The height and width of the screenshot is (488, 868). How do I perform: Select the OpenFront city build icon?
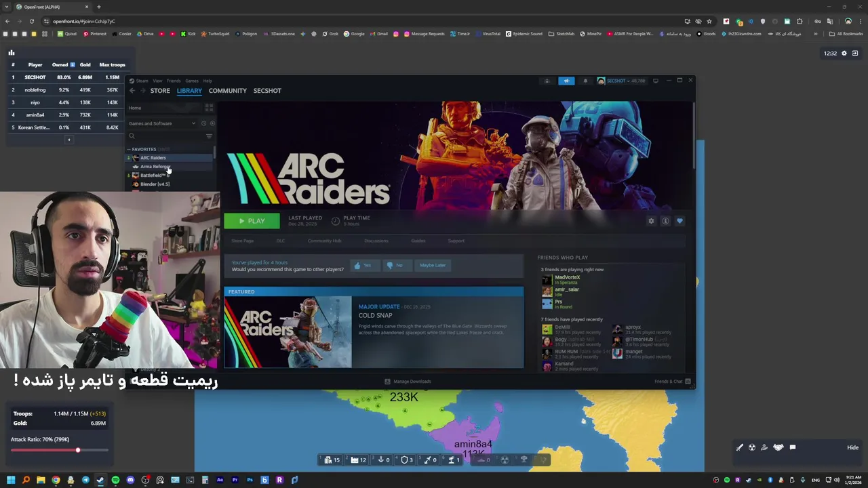332,460
